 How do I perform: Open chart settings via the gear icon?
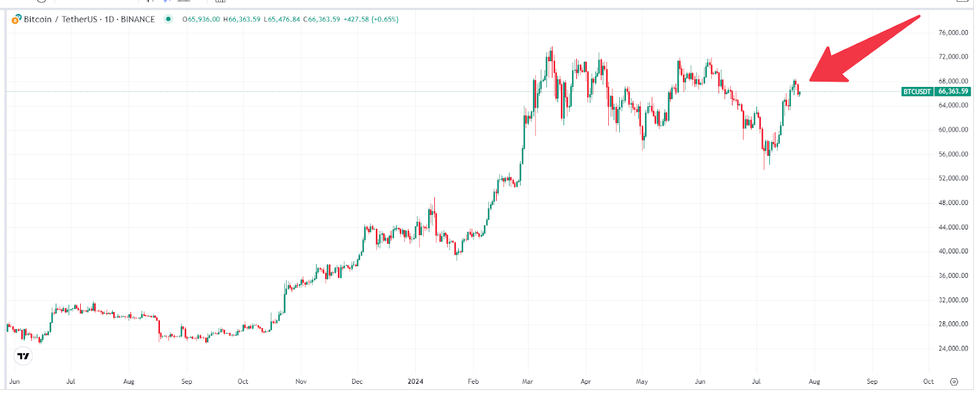point(954,381)
